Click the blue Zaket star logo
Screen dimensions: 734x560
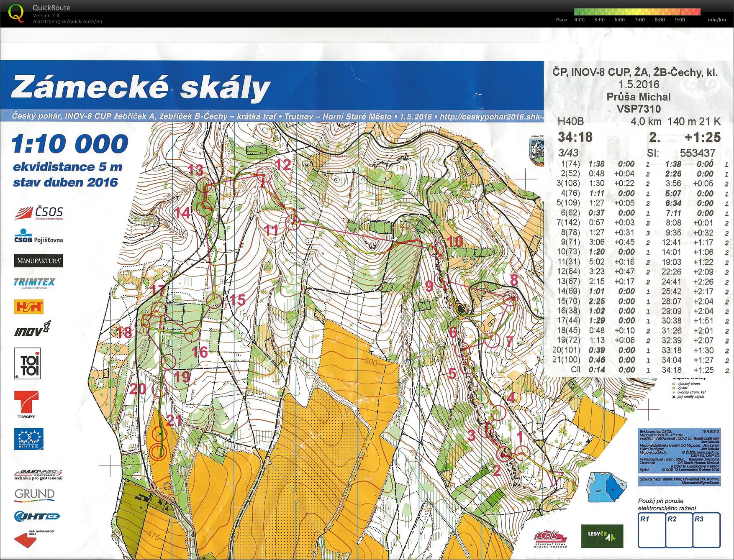click(28, 439)
